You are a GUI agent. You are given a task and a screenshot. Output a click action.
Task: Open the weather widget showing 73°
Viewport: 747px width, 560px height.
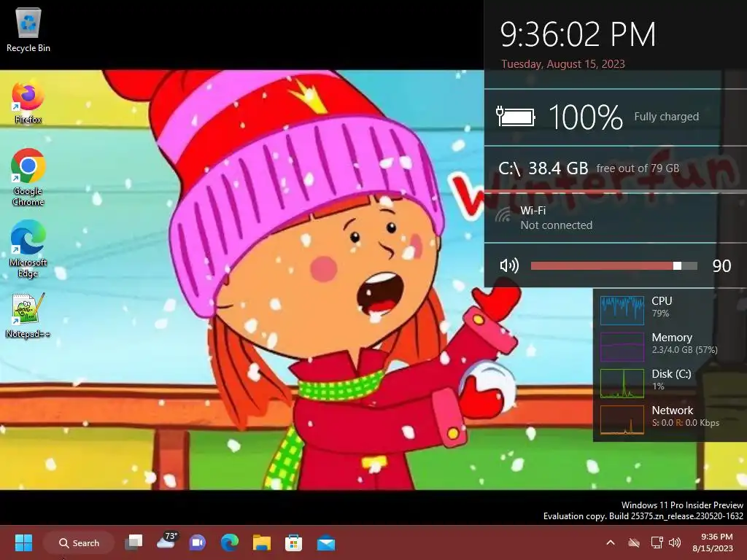(x=167, y=541)
